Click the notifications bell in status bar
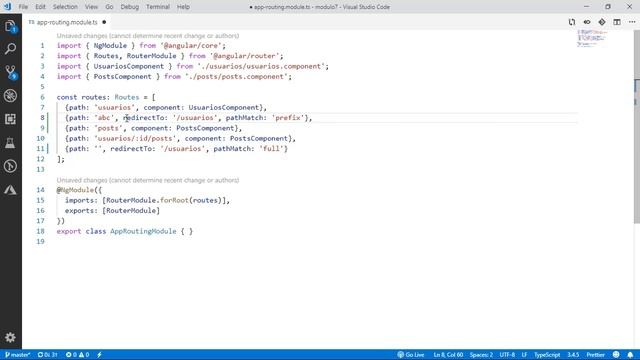Viewport: 640px width, 360px height. 630,355
